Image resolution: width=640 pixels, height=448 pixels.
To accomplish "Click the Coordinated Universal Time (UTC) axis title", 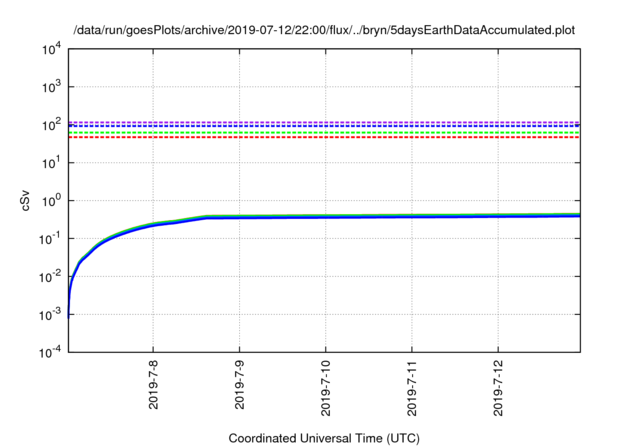I will click(324, 438).
